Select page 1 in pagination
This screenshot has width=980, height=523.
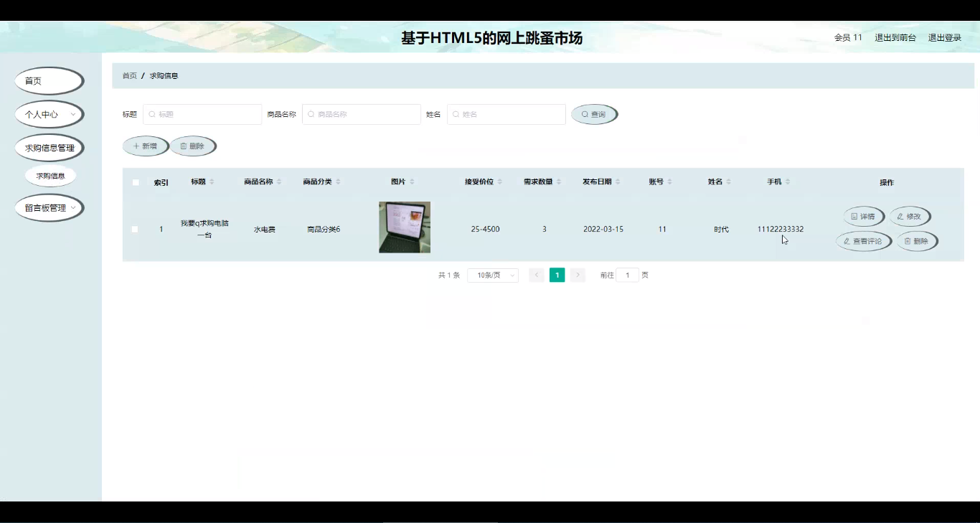coord(557,275)
